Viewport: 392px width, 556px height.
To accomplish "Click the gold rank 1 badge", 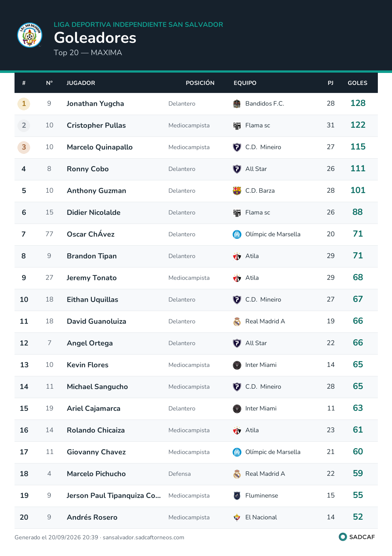I will pyautogui.click(x=24, y=104).
